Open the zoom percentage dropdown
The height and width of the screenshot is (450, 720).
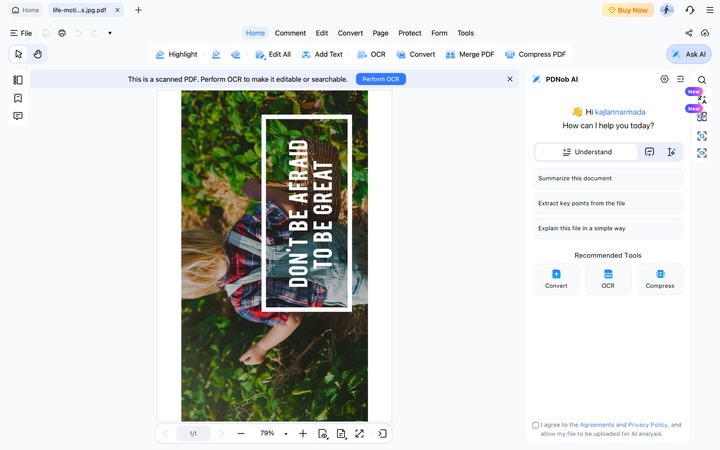tap(286, 433)
